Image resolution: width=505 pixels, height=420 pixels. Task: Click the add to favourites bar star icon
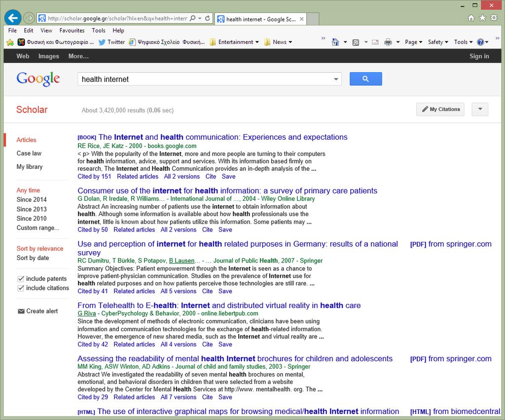tap(10, 42)
